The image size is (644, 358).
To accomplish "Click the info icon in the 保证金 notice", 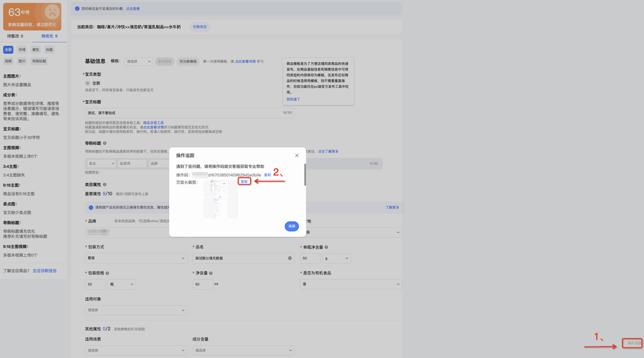I will click(x=77, y=9).
